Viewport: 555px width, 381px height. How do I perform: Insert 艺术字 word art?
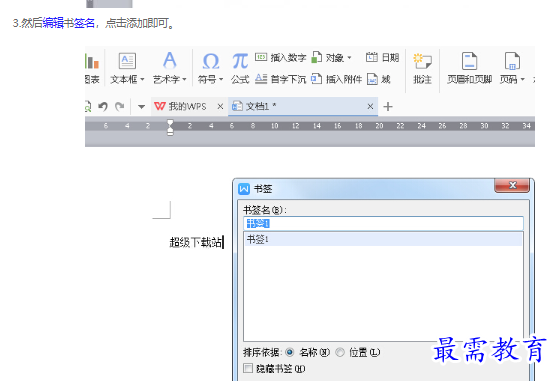169,68
